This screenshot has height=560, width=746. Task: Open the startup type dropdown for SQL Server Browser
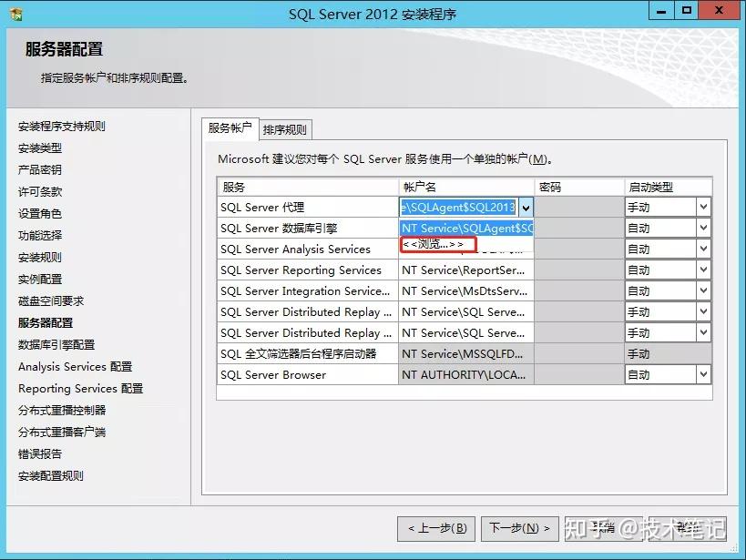[x=703, y=374]
